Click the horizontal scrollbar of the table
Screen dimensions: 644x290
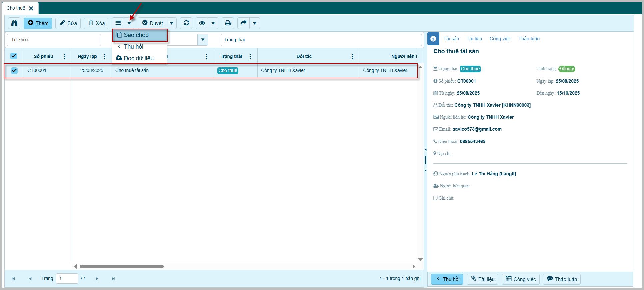[122, 266]
